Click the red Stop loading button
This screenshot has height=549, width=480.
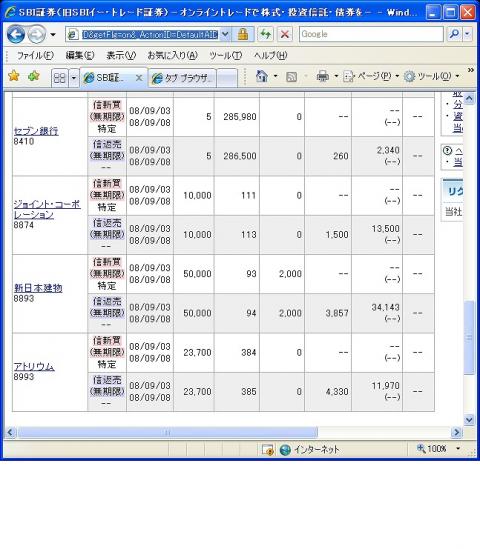point(285,34)
